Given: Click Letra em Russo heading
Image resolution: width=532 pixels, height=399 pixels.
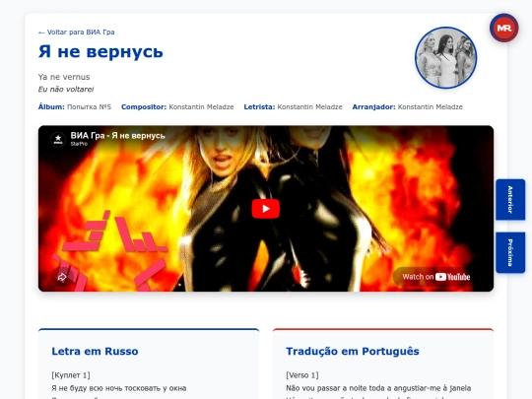Looking at the screenshot, I should pos(95,351).
